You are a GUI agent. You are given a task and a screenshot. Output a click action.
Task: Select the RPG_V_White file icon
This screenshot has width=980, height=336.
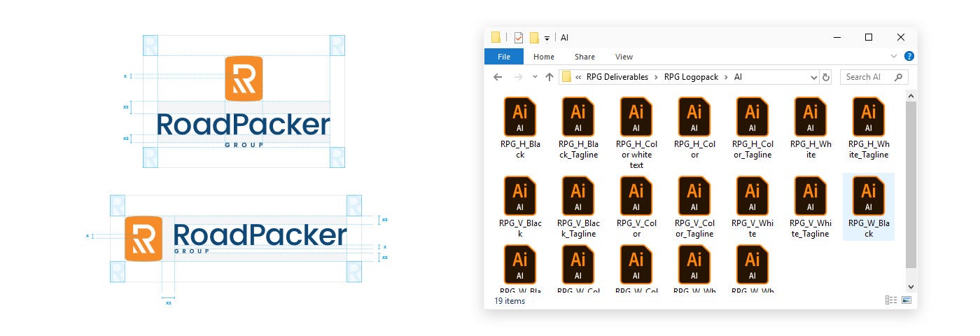click(x=752, y=195)
